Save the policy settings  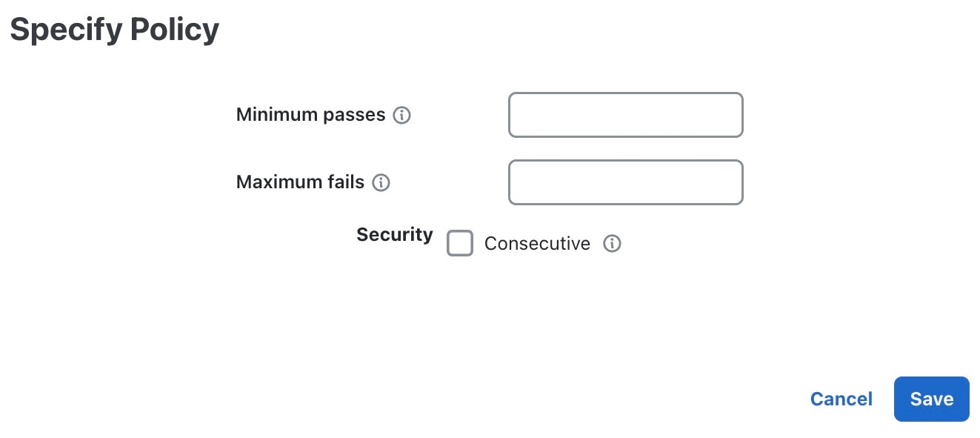[932, 399]
